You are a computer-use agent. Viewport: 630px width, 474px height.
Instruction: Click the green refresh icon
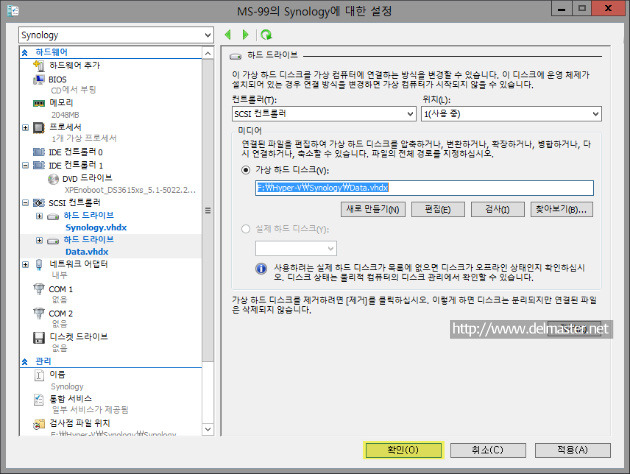point(266,35)
